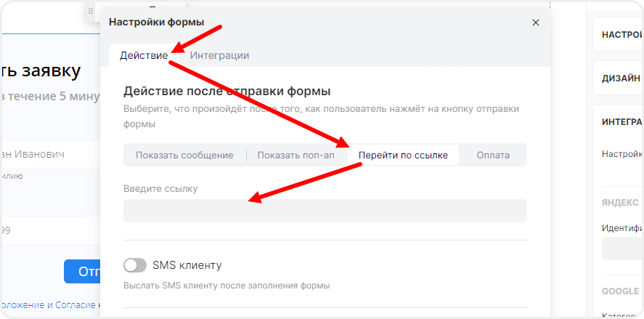Open the Интеграции tab
The image size is (644, 319).
click(x=219, y=55)
